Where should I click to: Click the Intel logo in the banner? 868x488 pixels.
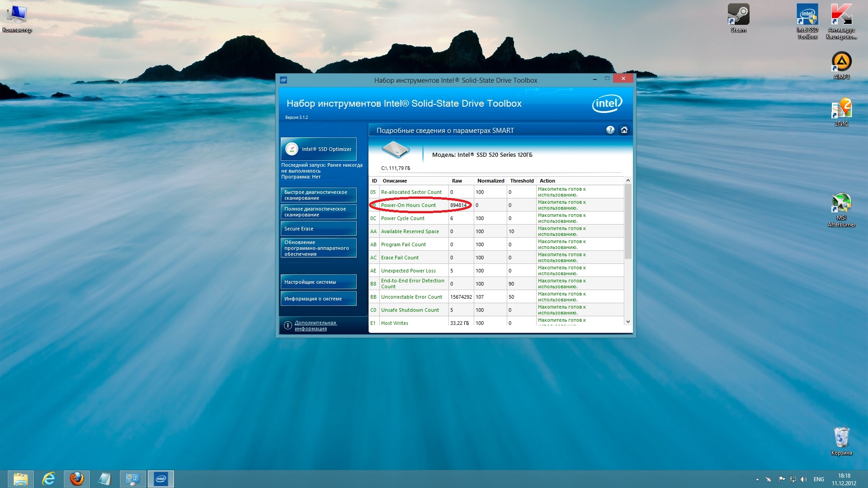(607, 103)
